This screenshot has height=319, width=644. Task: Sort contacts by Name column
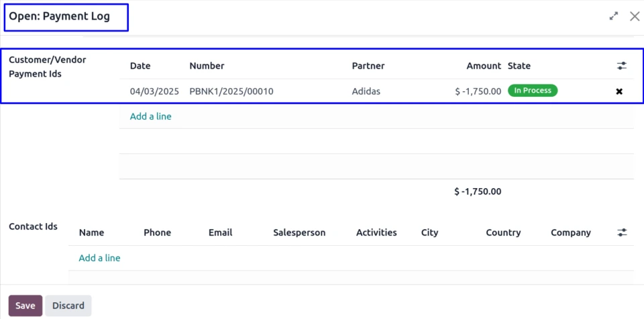pyautogui.click(x=91, y=232)
